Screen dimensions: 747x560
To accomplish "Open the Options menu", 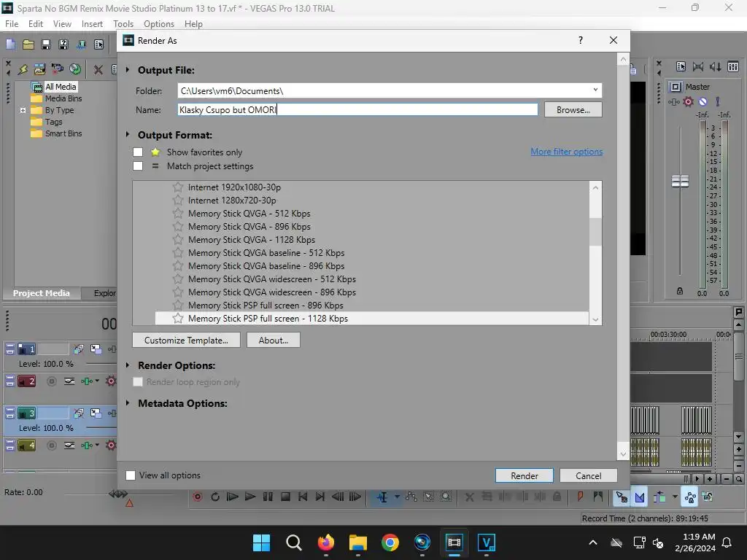I will point(158,24).
